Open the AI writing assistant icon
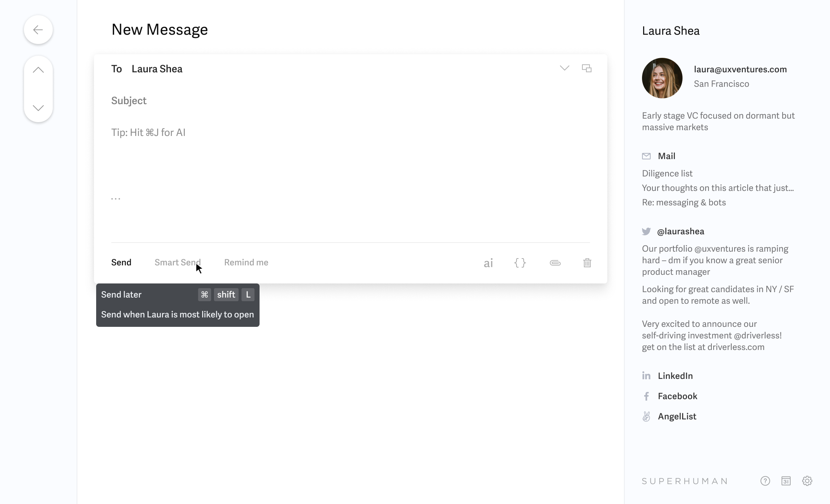Screen dimensions: 830x504 488,263
